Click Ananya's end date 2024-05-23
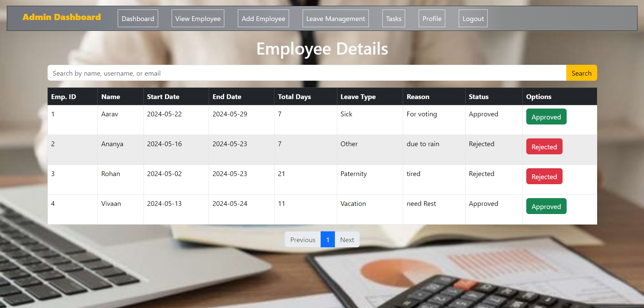644x308 pixels. 230,144
